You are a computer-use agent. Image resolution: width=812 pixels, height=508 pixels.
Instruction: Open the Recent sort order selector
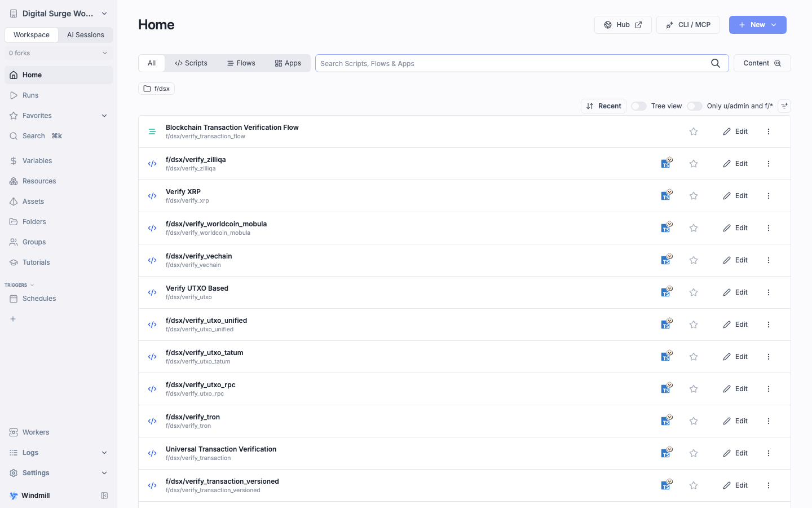point(603,106)
